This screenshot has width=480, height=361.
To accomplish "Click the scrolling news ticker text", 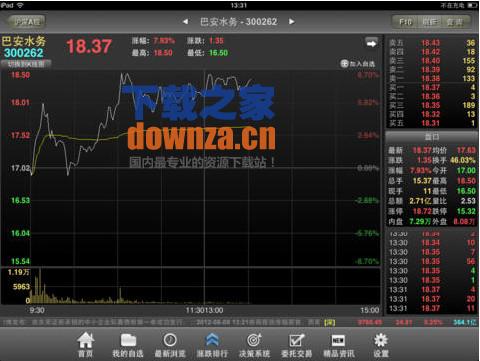I will pos(160,322).
